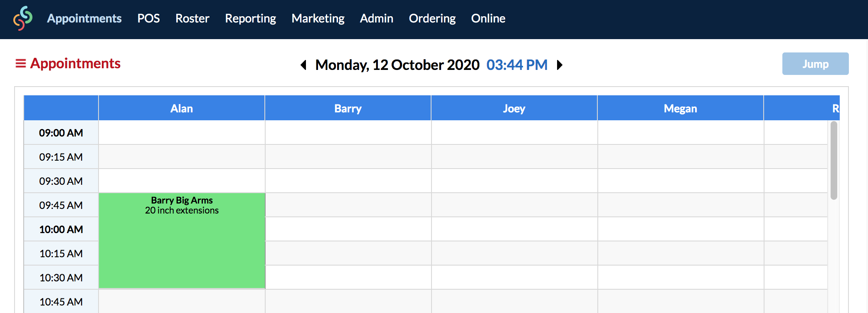Select Megan's 09:15 AM slot
The image size is (868, 313).
click(x=681, y=157)
